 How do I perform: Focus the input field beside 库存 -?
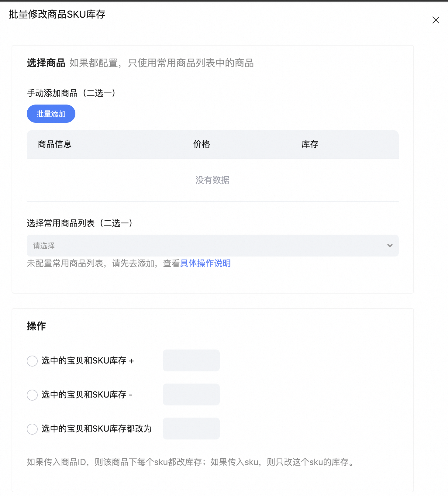[191, 394]
